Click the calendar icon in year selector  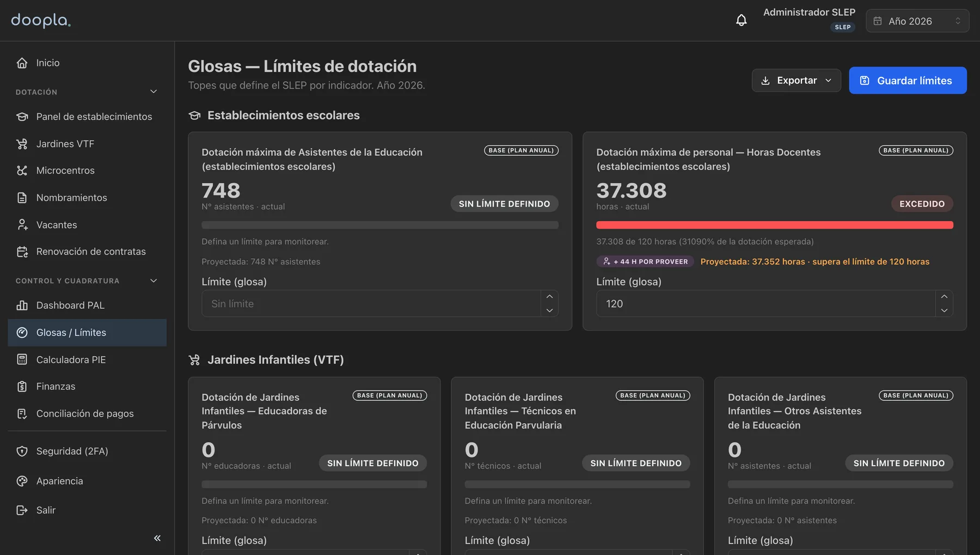coord(878,21)
